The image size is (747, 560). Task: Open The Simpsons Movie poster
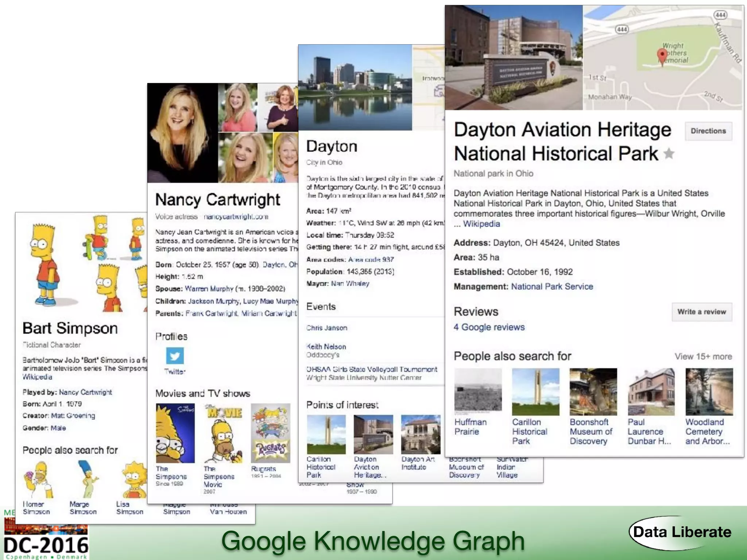tap(223, 433)
